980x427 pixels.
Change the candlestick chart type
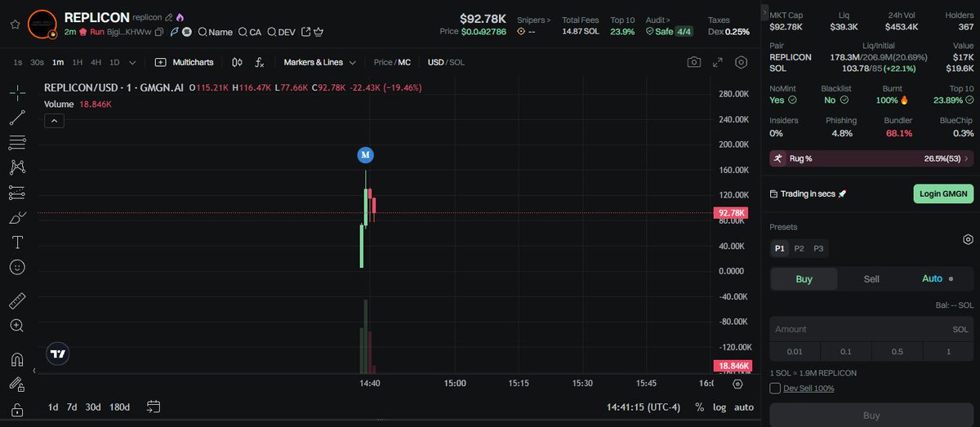pyautogui.click(x=237, y=62)
